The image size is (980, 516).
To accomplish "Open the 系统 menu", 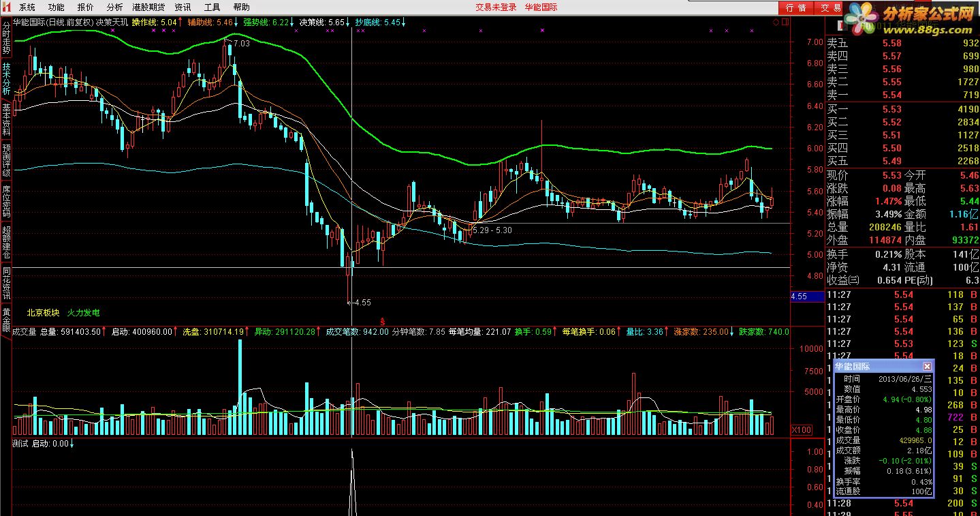I will pos(27,7).
